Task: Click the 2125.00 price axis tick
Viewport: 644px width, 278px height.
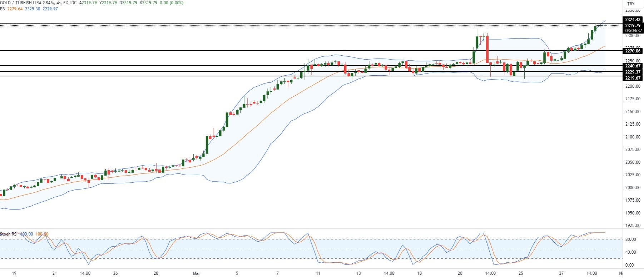Action: (x=633, y=124)
